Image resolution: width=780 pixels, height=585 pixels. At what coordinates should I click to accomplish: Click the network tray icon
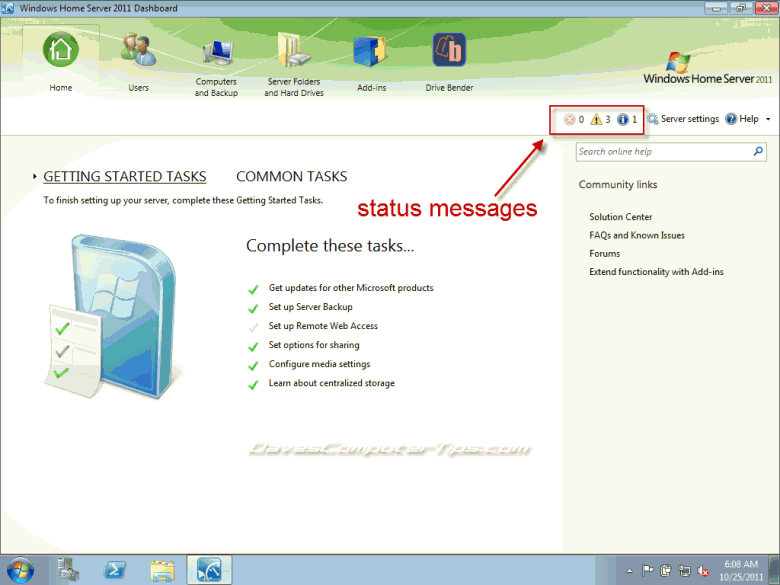click(685, 571)
